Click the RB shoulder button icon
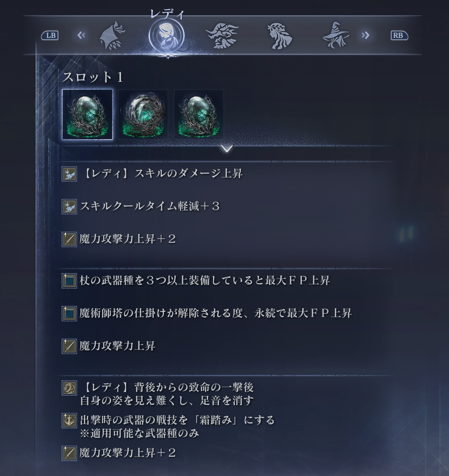Viewport: 449px width, 476px height. click(399, 36)
